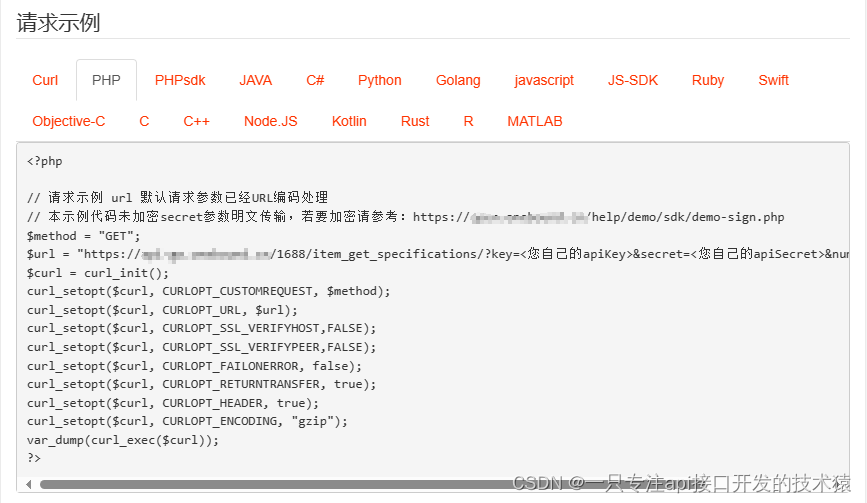Click the horizontal scrollbar left arrow
Screen dimensions: 867x503
[x=28, y=485]
